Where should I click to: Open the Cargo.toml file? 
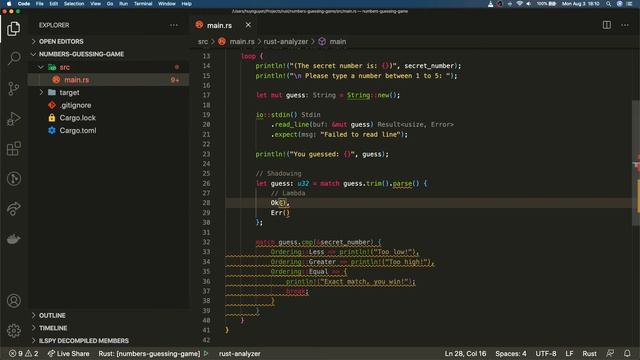pyautogui.click(x=78, y=131)
